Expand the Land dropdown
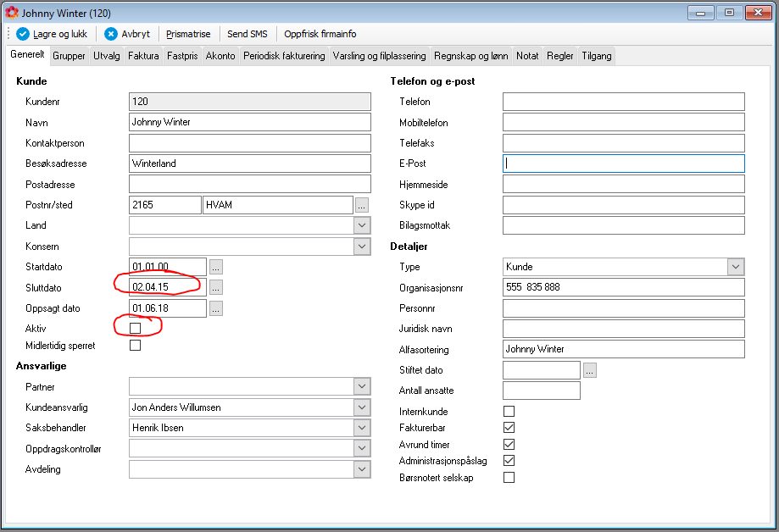 (x=362, y=225)
